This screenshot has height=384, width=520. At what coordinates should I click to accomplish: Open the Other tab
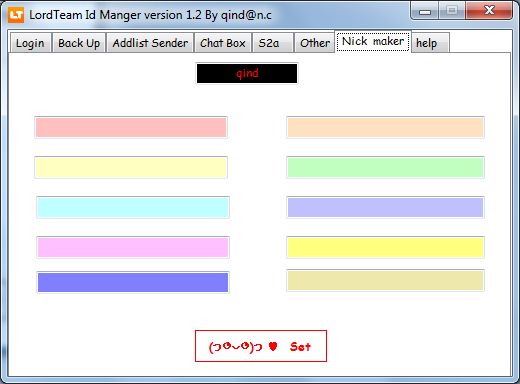pos(315,43)
